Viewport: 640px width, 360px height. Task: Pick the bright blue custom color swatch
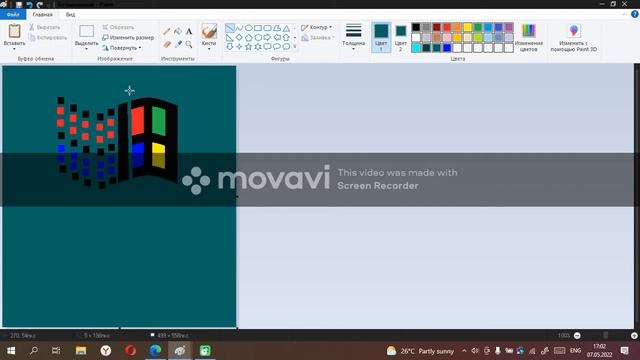coord(447,48)
